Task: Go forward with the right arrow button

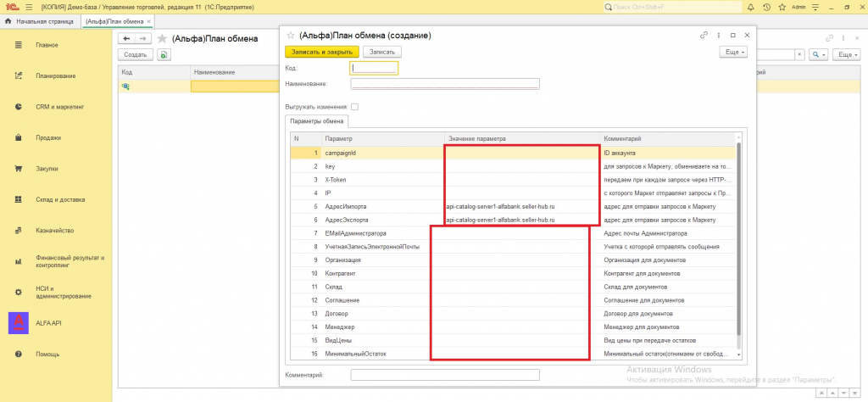Action: 142,38
